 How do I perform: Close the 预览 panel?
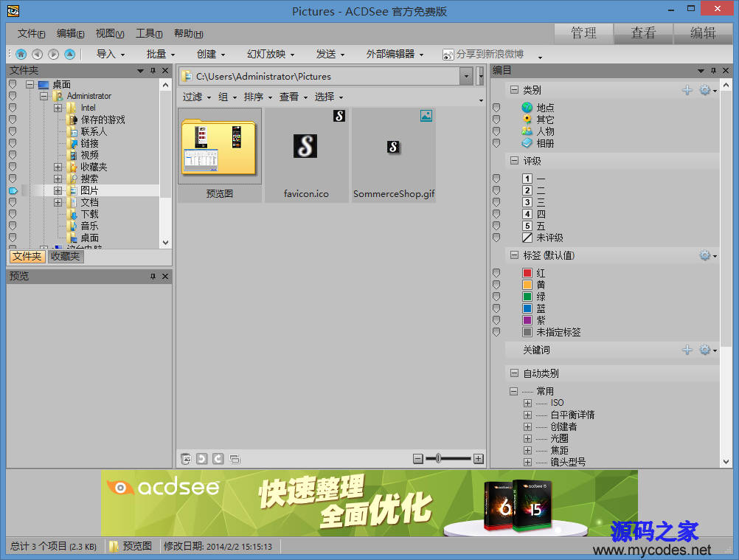pyautogui.click(x=165, y=276)
